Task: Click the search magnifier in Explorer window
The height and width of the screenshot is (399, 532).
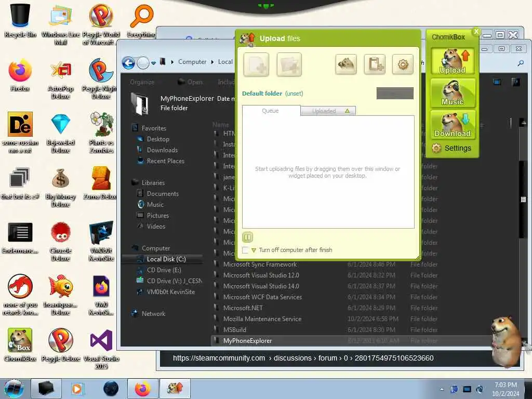Action: coord(521,63)
